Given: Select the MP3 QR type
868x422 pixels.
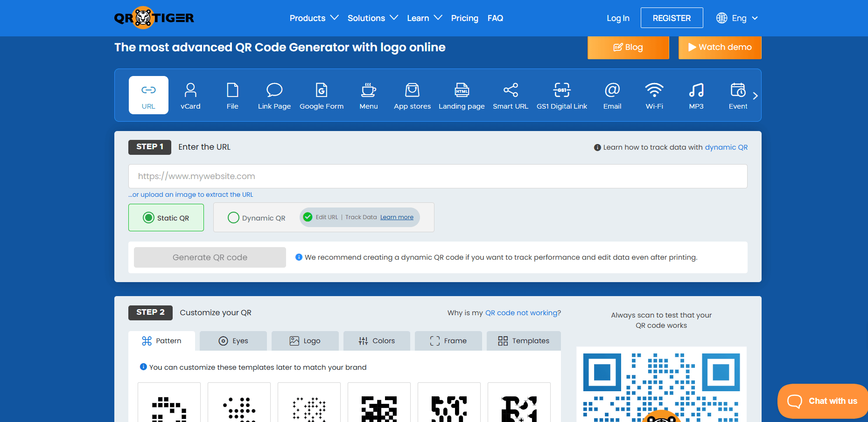Looking at the screenshot, I should tap(696, 96).
